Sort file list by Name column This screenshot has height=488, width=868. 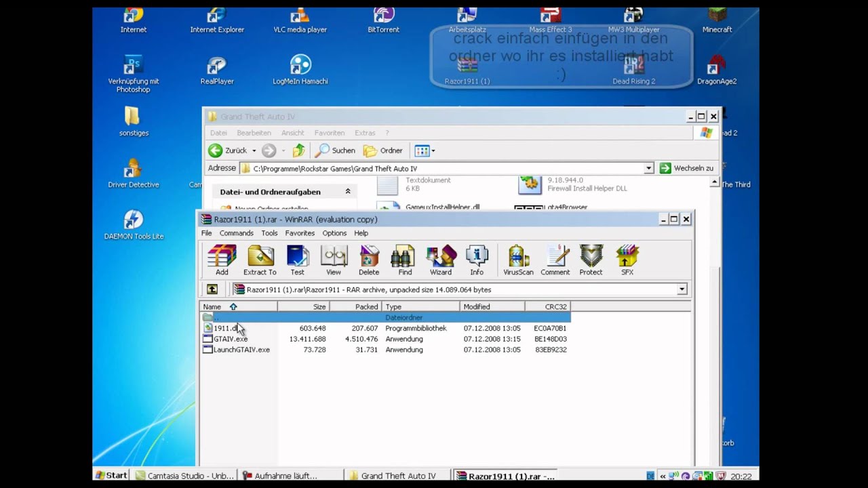tap(239, 306)
